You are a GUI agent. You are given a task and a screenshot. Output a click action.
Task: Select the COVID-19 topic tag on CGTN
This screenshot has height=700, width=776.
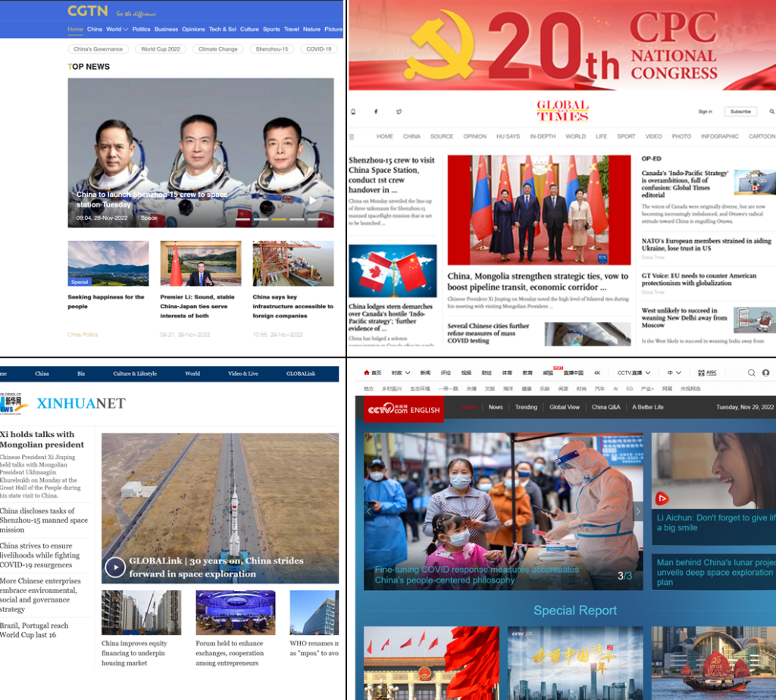click(319, 49)
